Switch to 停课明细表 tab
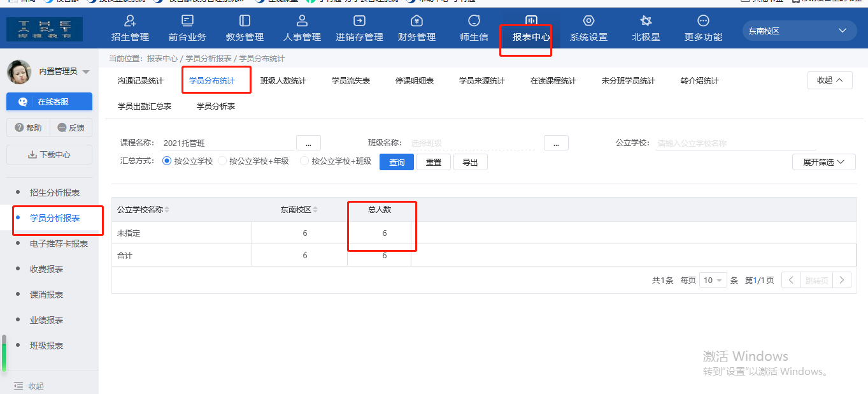Viewport: 868px width, 394px height. [415, 81]
